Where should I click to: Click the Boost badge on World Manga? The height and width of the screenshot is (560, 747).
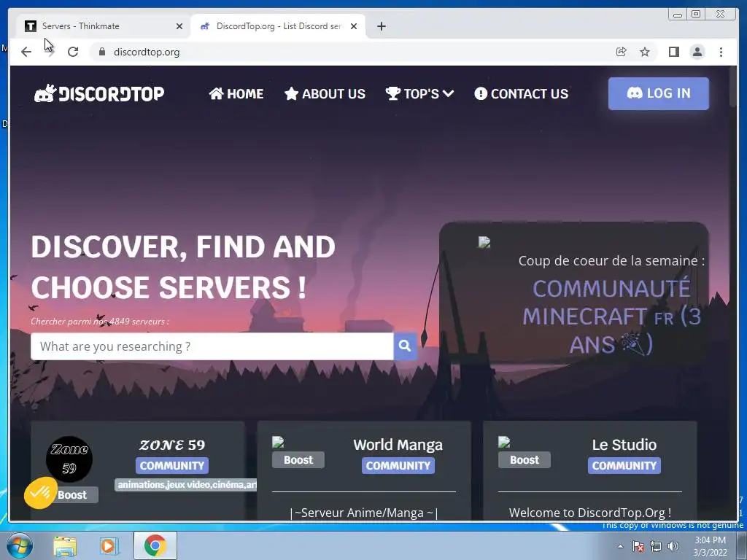[x=298, y=460]
